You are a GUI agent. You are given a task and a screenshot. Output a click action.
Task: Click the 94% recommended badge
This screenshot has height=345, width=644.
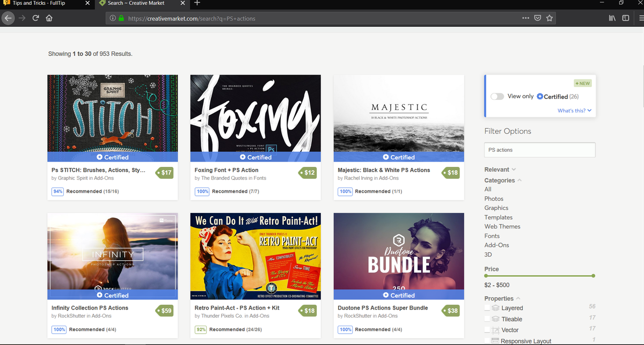[x=57, y=192]
